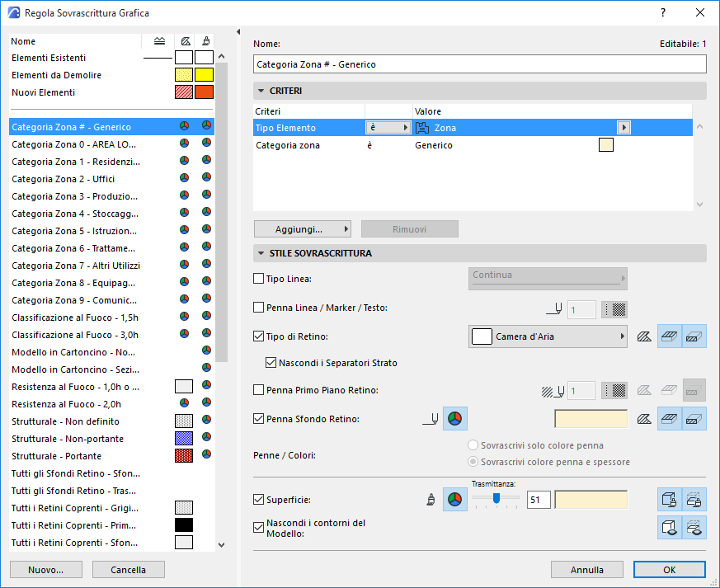Click the Nuovo... button
The image size is (720, 588).
coord(45,570)
